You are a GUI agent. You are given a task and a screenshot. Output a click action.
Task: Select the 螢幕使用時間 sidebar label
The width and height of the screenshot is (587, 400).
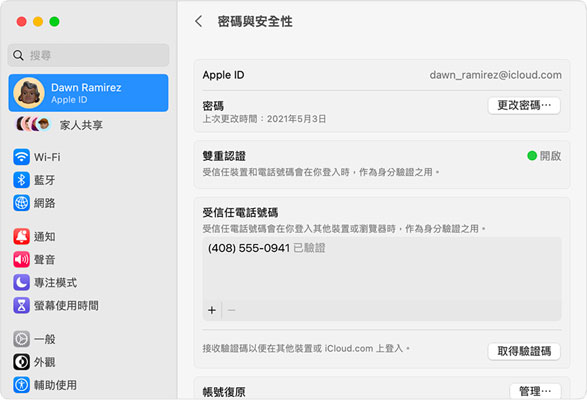66,306
